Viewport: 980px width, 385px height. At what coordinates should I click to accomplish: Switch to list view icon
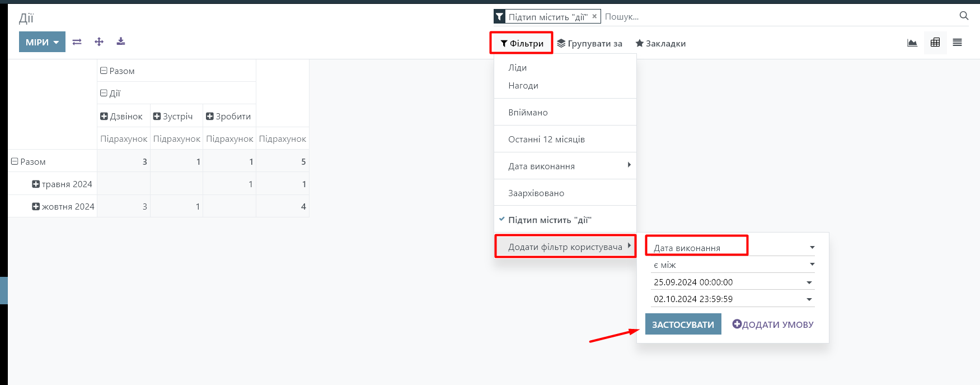(x=958, y=43)
